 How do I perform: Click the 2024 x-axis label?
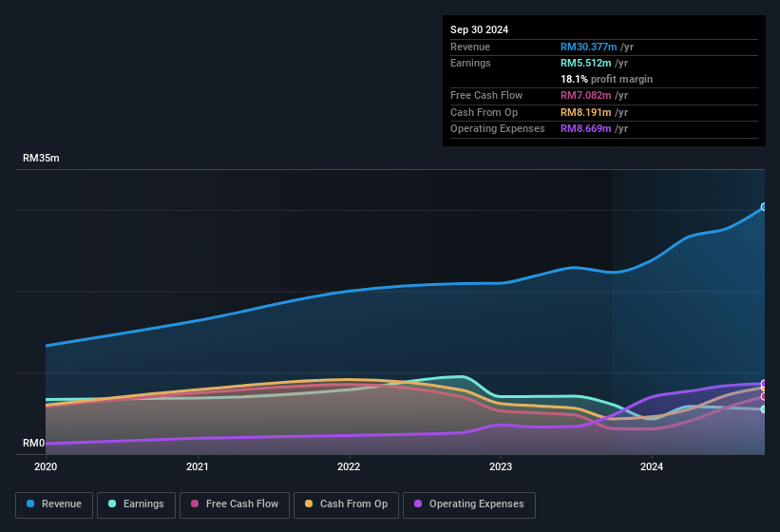coord(652,466)
